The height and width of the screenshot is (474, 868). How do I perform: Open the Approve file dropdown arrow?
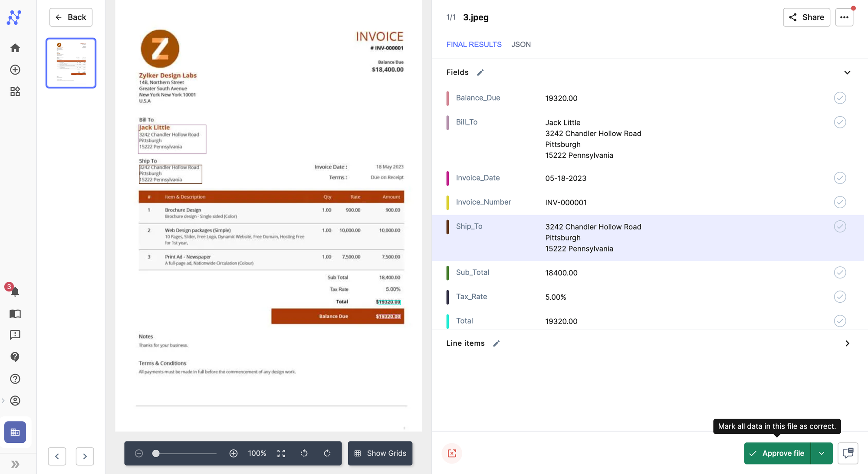click(822, 453)
